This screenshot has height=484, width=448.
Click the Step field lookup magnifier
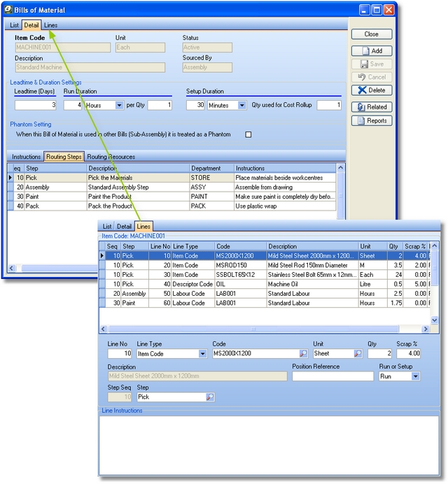tap(210, 397)
